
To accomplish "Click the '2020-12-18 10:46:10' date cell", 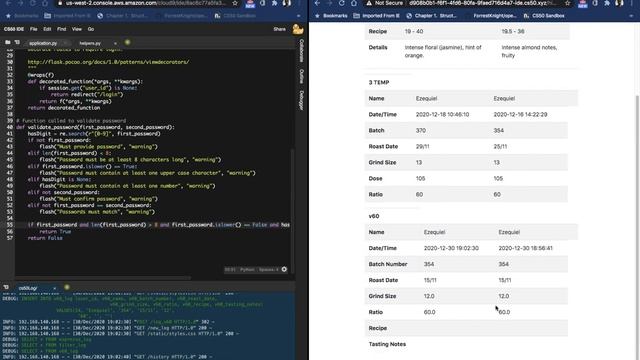I will 442,115.
